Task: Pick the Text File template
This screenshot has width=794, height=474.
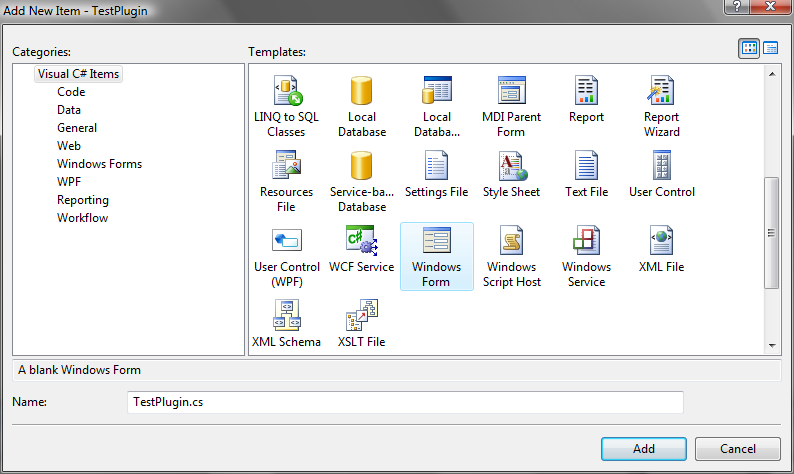Action: (x=586, y=174)
